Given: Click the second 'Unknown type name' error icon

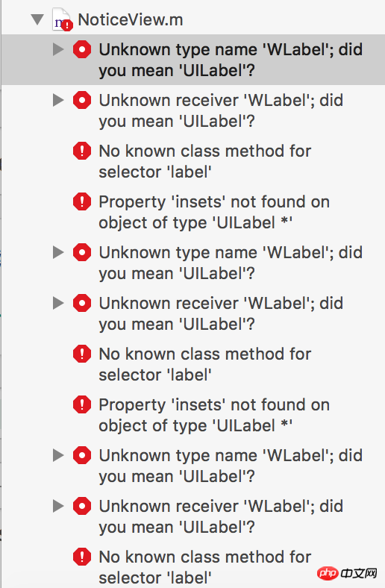Looking at the screenshot, I should tap(82, 252).
